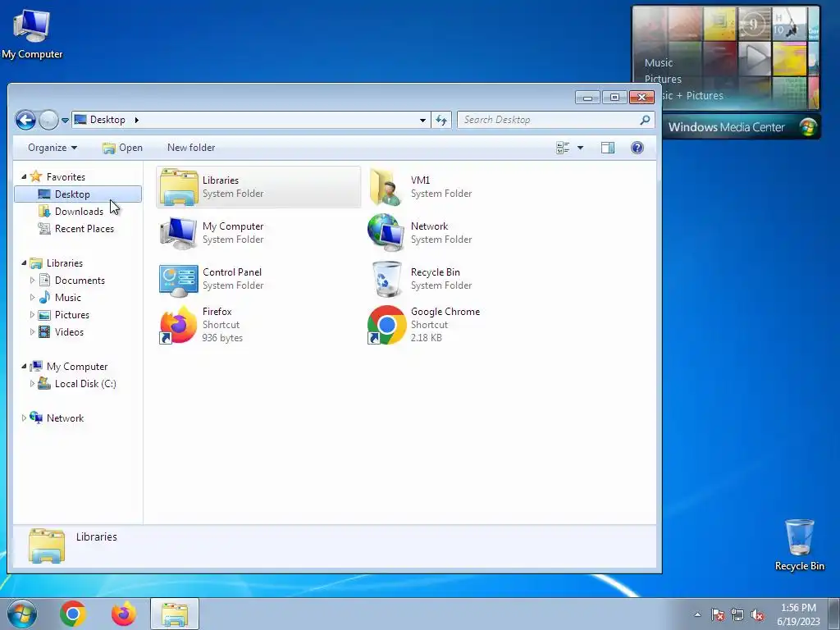Toggle the preview pane

(608, 148)
